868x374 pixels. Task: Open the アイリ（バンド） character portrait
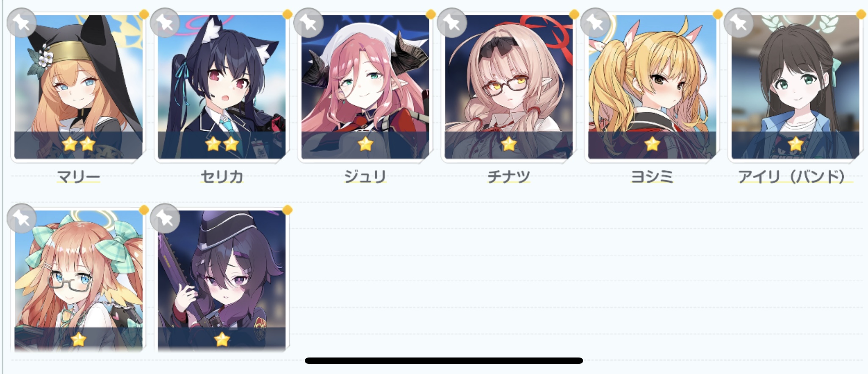click(796, 87)
